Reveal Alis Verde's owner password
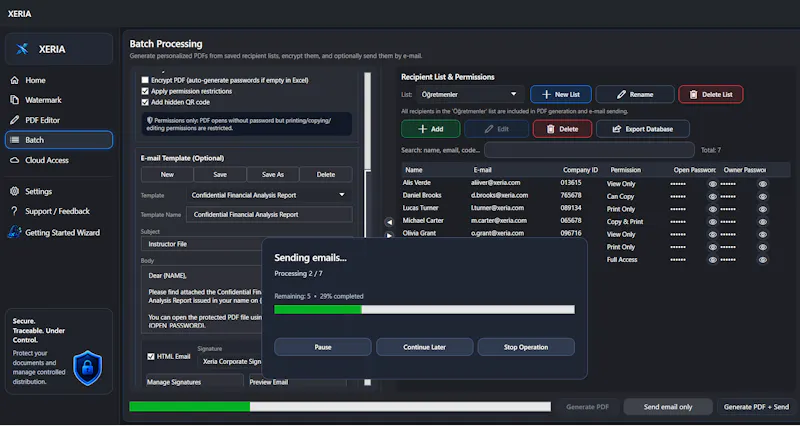Screen dimensions: 800x426 coord(762,184)
